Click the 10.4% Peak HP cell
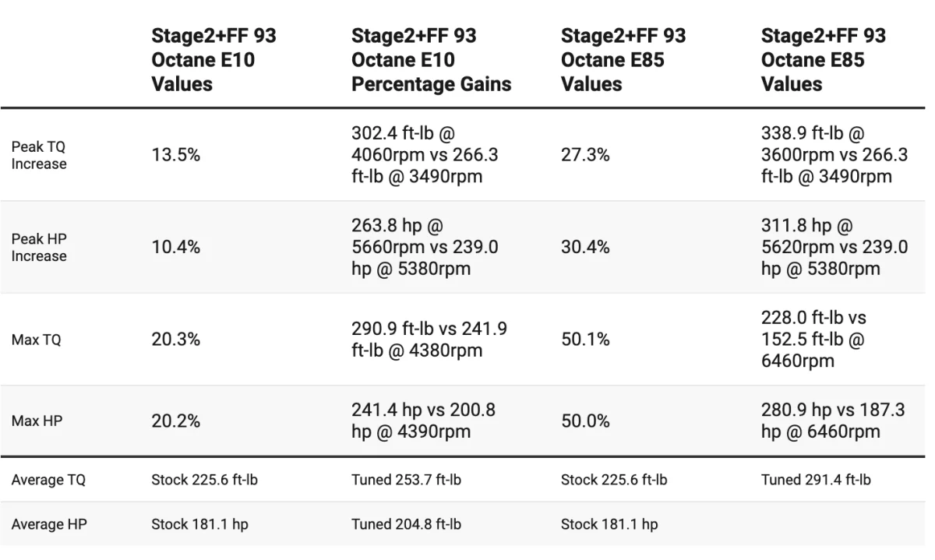This screenshot has width=935, height=560. pos(175,247)
